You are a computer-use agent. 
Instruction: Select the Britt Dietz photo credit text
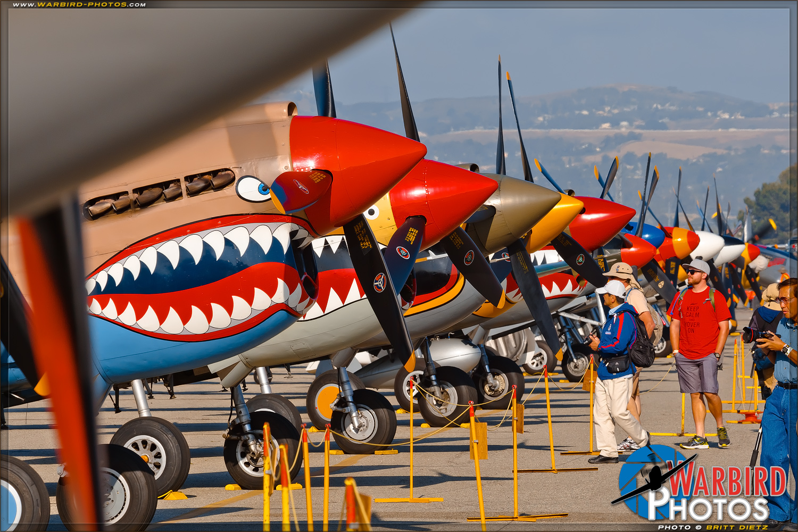point(713,527)
